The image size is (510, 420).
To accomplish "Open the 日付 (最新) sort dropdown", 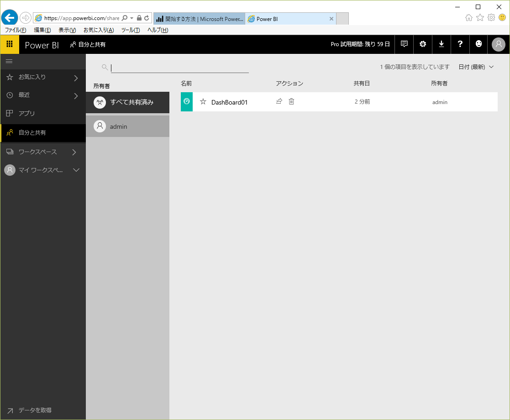I will click(x=476, y=67).
